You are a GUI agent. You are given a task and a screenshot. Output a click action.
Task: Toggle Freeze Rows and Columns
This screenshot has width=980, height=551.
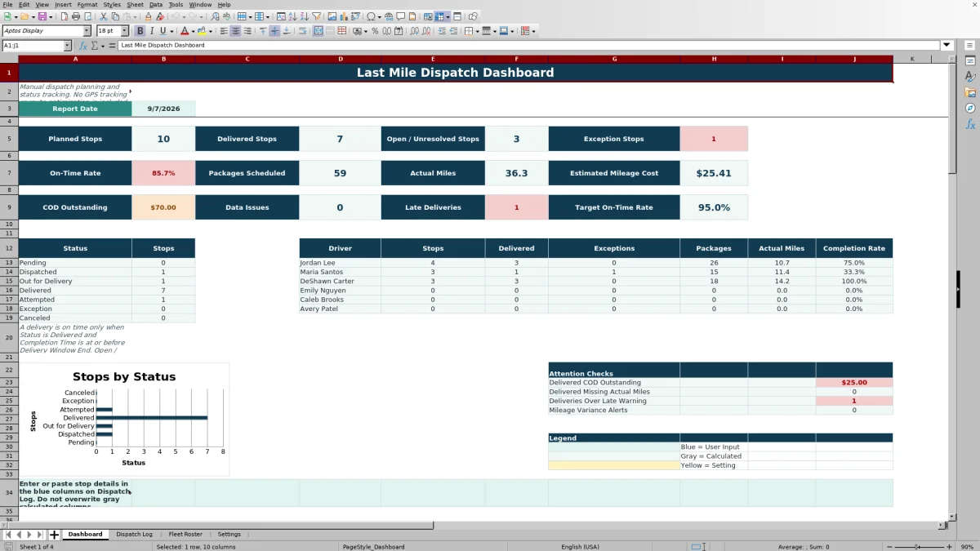click(439, 16)
